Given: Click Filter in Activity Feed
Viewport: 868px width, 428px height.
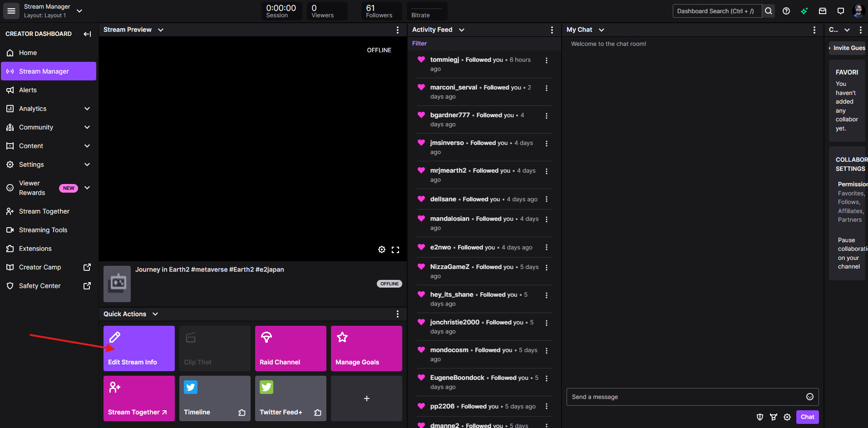Looking at the screenshot, I should tap(419, 44).
